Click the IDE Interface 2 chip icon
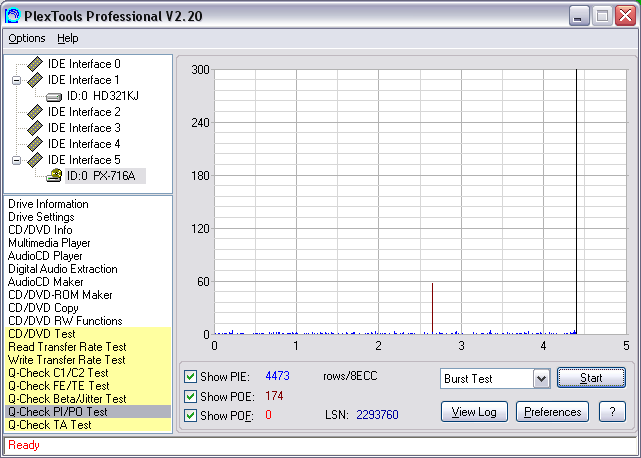Viewport: 641px width, 458px height. (x=35, y=112)
